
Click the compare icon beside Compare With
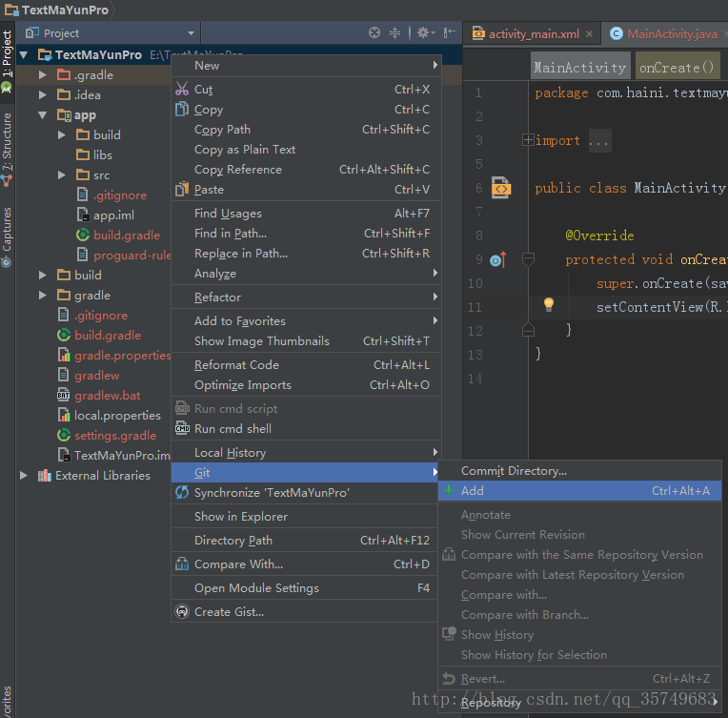pos(182,564)
